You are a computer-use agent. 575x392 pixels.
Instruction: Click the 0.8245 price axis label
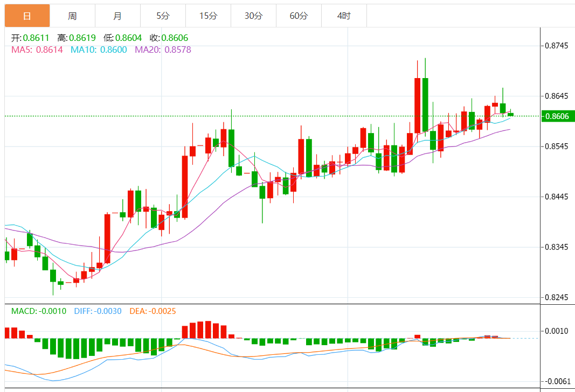556,297
